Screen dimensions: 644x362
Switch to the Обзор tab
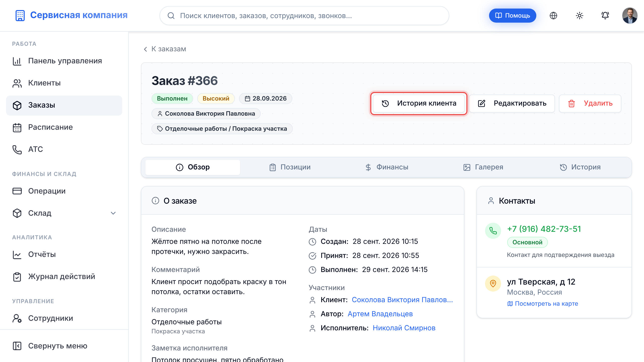click(x=192, y=167)
